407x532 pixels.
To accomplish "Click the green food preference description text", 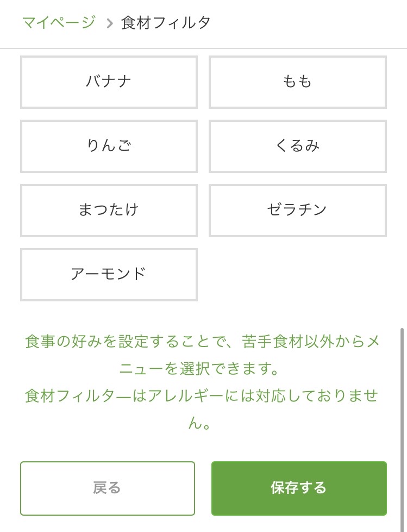I will 202,355.
